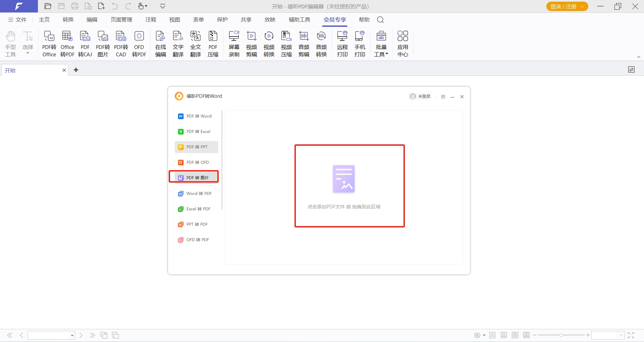Screen dimensions: 644x342
Task: Click 未登录 login in converter dialog
Action: pos(420,96)
